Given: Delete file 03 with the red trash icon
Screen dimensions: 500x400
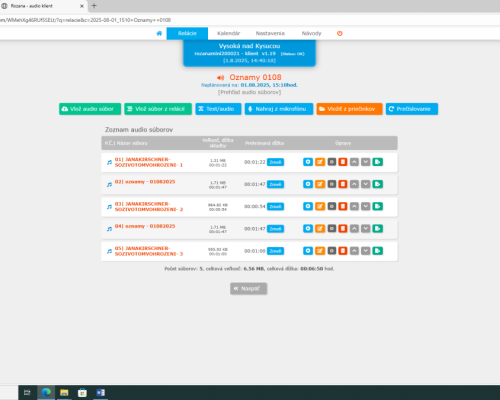Looking at the screenshot, I should pos(343,206).
